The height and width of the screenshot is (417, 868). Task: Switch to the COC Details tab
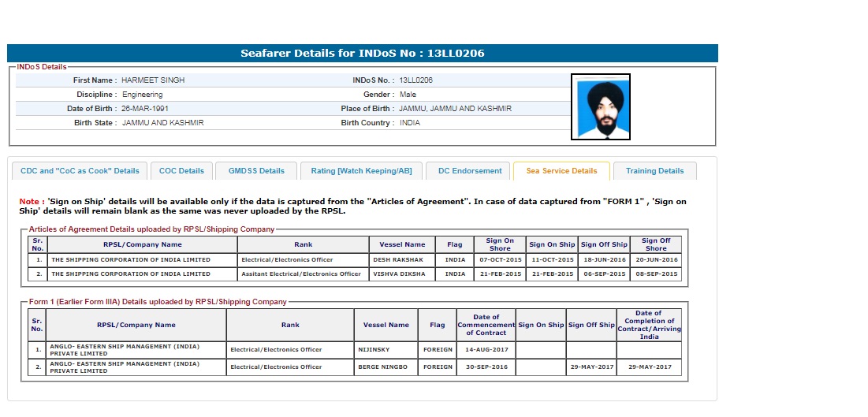pos(181,171)
